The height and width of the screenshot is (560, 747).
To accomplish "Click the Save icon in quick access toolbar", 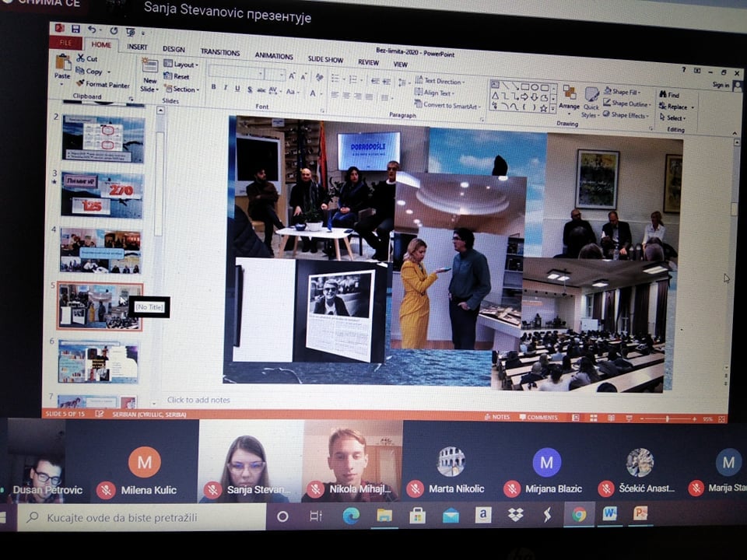I will (74, 30).
